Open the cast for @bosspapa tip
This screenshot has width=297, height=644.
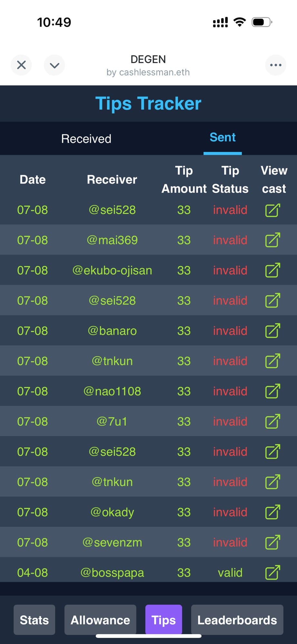click(x=273, y=573)
